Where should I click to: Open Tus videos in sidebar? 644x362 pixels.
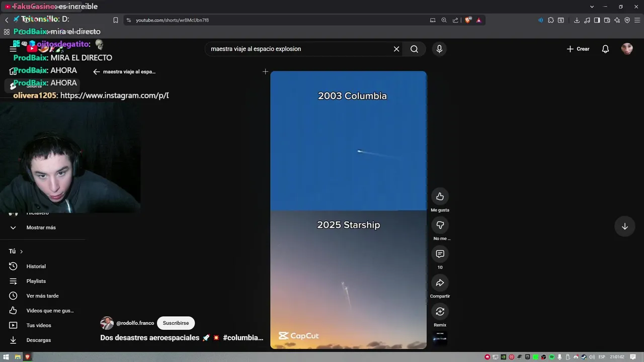[39, 325]
